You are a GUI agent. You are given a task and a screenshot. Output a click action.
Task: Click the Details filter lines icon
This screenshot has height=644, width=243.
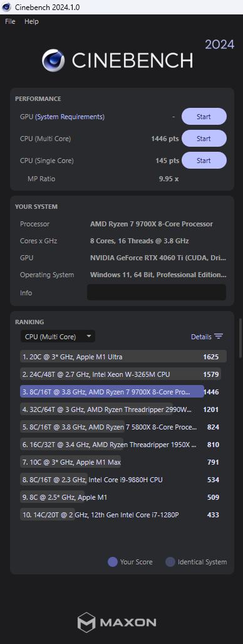coord(219,336)
